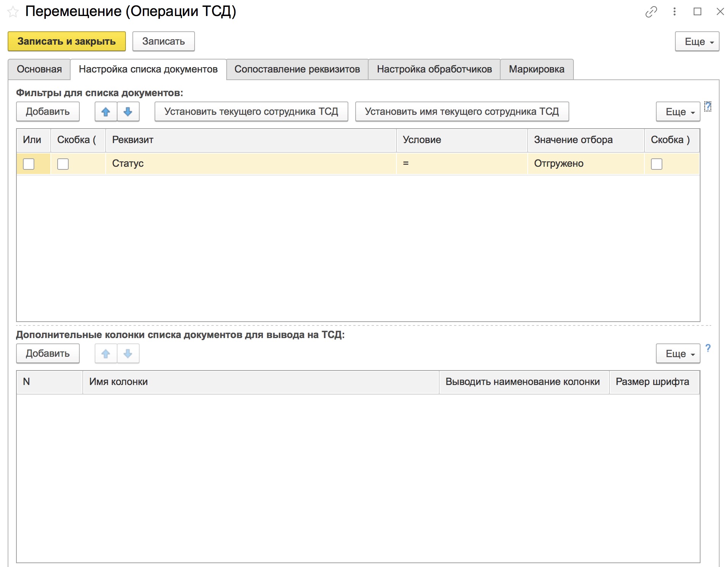This screenshot has width=728, height=567.
Task: Click the Выводить наименование колонки header
Action: click(524, 382)
